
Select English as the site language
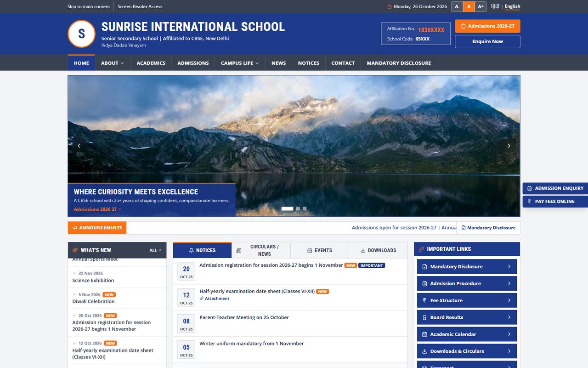click(512, 6)
